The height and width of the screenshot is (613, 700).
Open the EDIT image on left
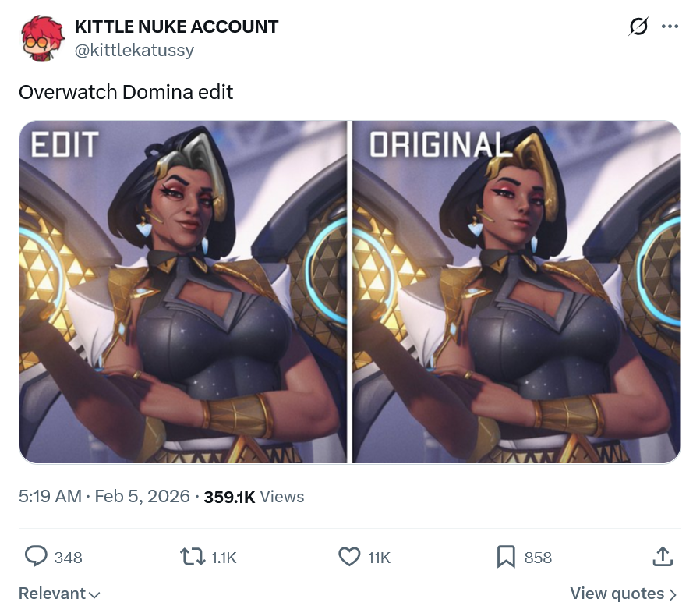pos(183,292)
